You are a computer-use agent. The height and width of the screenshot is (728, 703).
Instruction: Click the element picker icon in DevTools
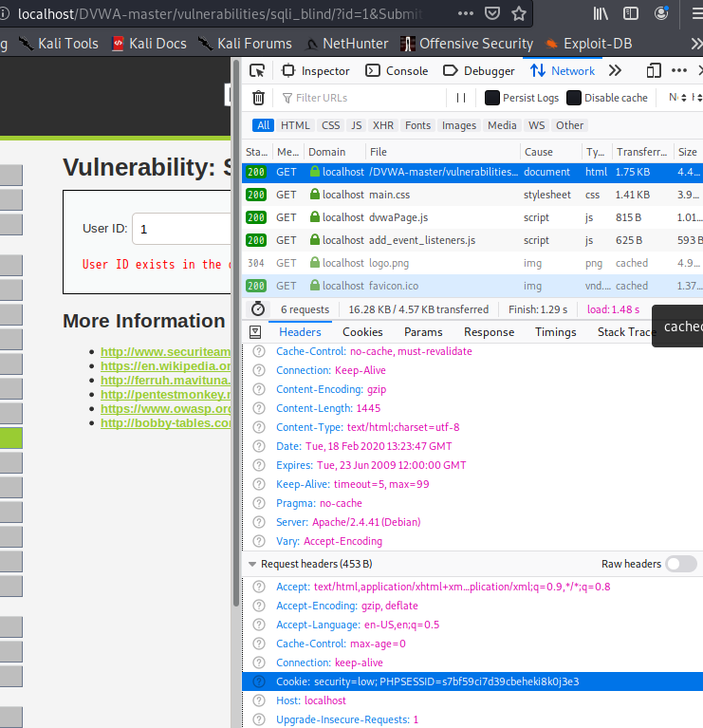pyautogui.click(x=257, y=71)
